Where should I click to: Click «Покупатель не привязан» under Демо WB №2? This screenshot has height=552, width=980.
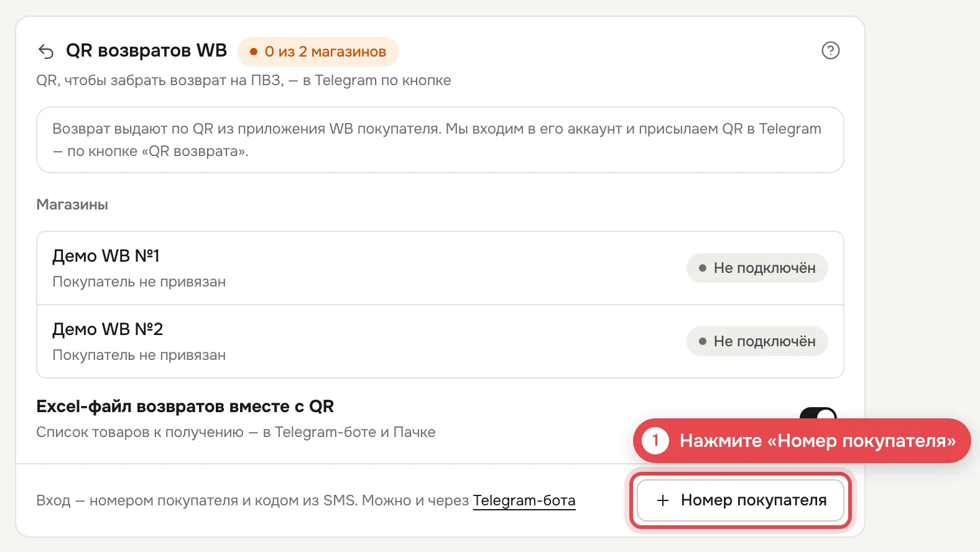139,355
